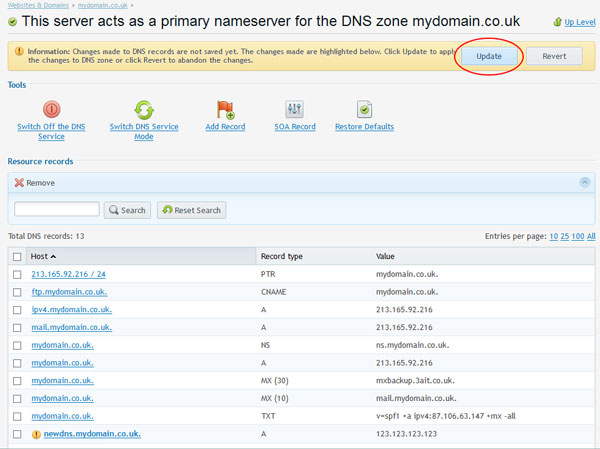Show All entries per page
Image resolution: width=600 pixels, height=449 pixels.
pyautogui.click(x=591, y=236)
